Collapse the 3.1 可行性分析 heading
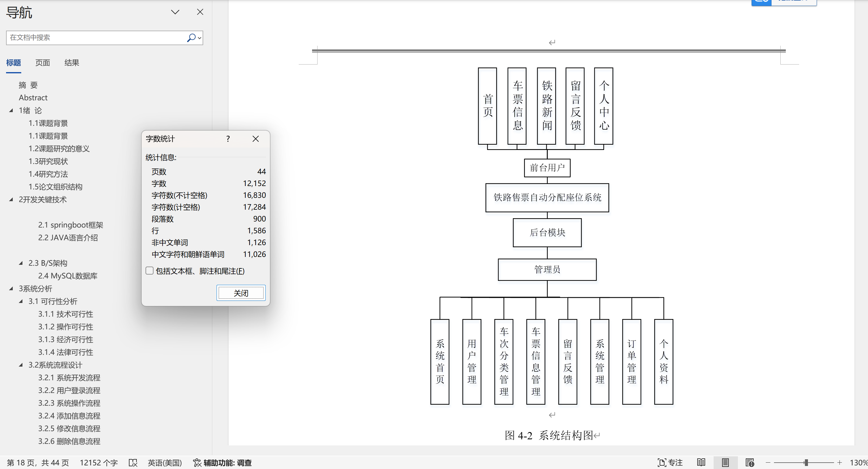 [21, 301]
